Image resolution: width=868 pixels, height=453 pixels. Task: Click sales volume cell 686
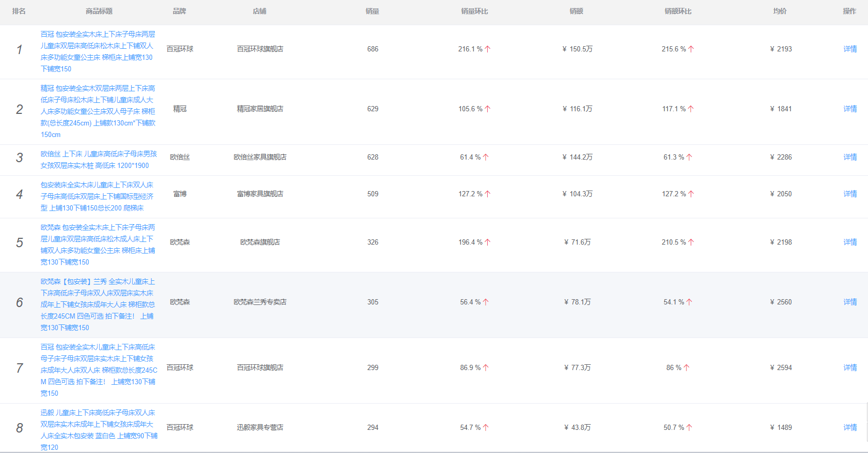click(x=373, y=49)
